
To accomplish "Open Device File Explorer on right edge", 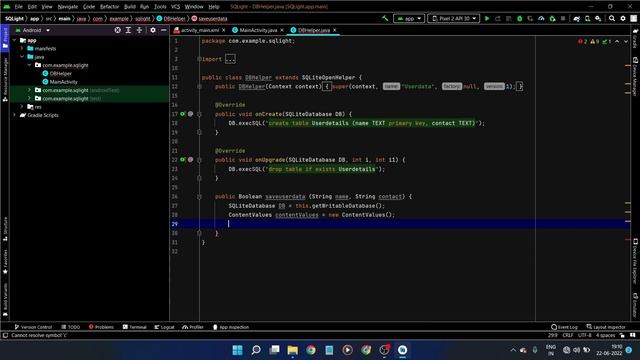I will [x=635, y=261].
